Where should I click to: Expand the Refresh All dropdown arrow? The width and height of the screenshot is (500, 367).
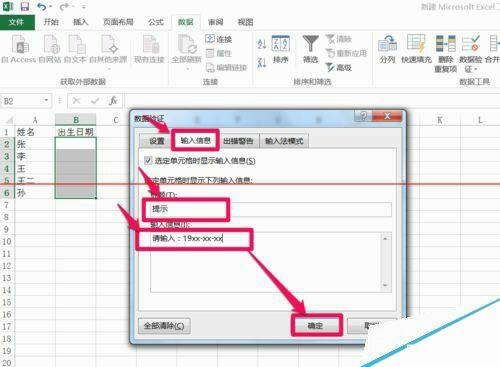point(187,69)
